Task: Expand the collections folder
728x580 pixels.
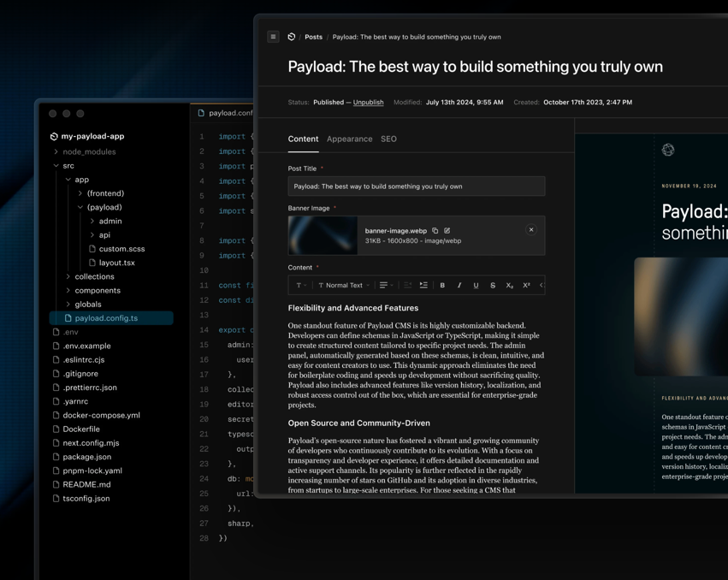Action: [94, 276]
